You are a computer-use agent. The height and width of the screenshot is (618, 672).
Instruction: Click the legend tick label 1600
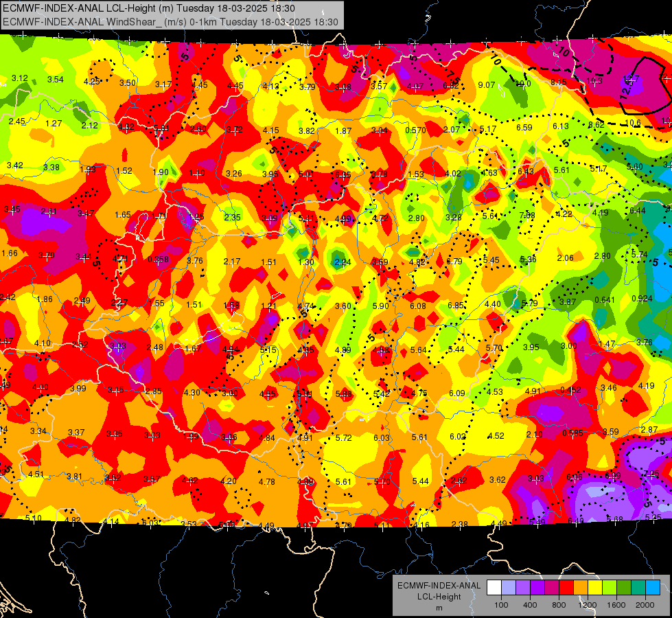[x=616, y=605]
